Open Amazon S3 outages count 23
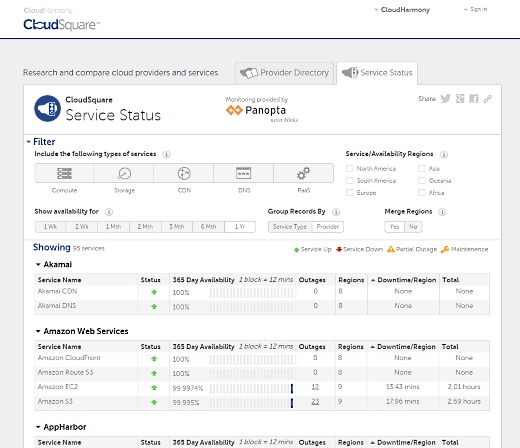520x448 pixels. coord(315,402)
